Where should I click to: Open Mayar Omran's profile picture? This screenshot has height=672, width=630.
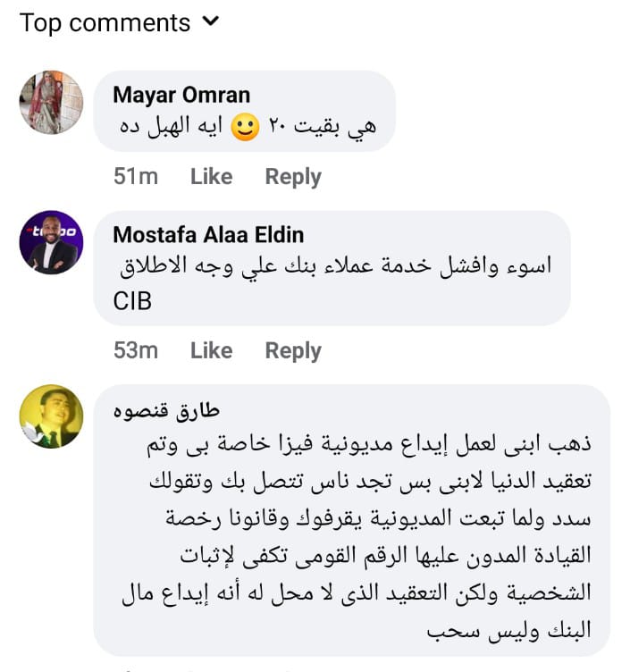point(51,103)
